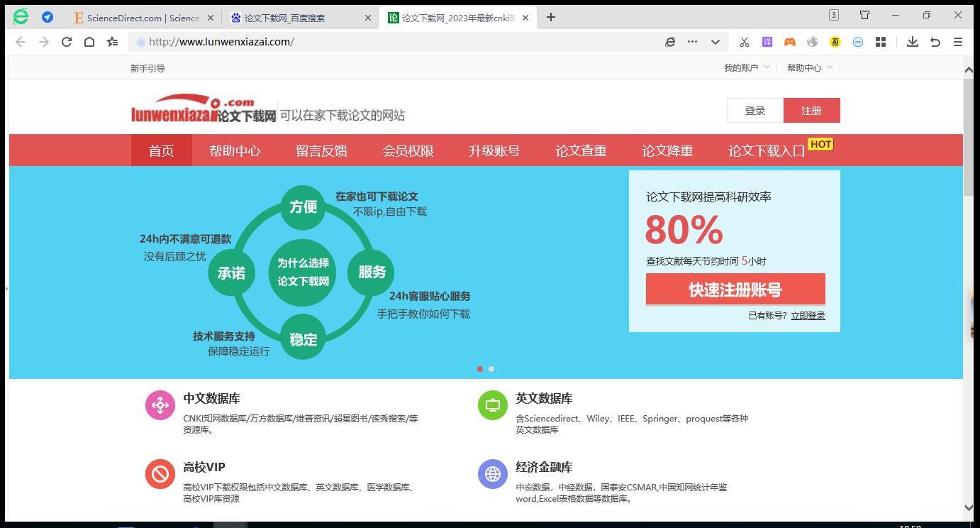Open the purple translate tool
Screen dimensions: 980x528
767,42
